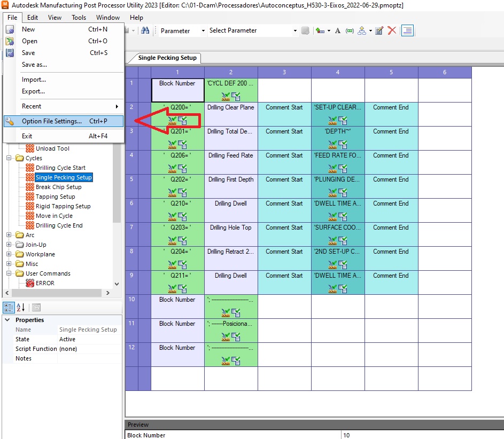Click the green parentheses parameter icon
The width and height of the screenshot is (504, 439).
[x=350, y=30]
